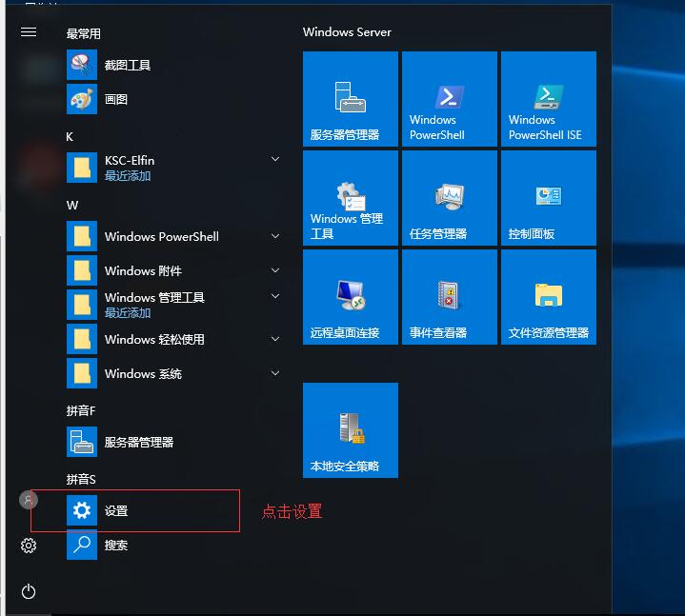Click the 服务器管理器 label in app list
Screen dimensions: 685x616
(139, 443)
